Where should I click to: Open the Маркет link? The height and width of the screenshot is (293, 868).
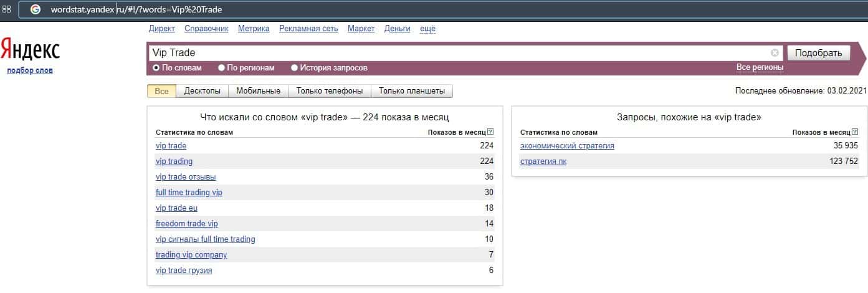(x=361, y=29)
